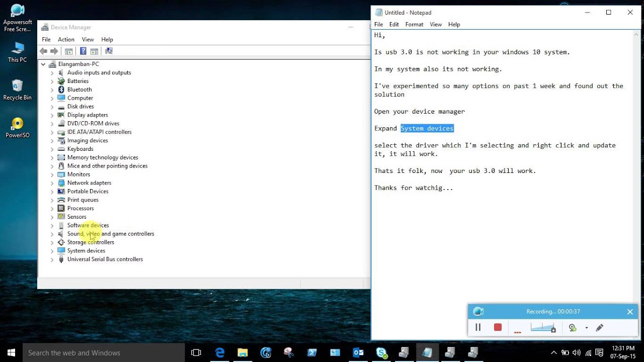644x362 pixels.
Task: Open Task View from the taskbar
Action: coord(196,353)
